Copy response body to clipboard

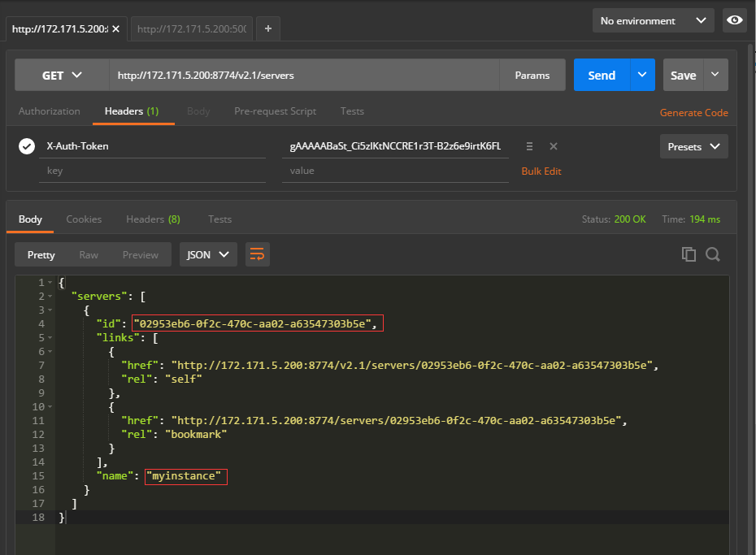(x=689, y=254)
